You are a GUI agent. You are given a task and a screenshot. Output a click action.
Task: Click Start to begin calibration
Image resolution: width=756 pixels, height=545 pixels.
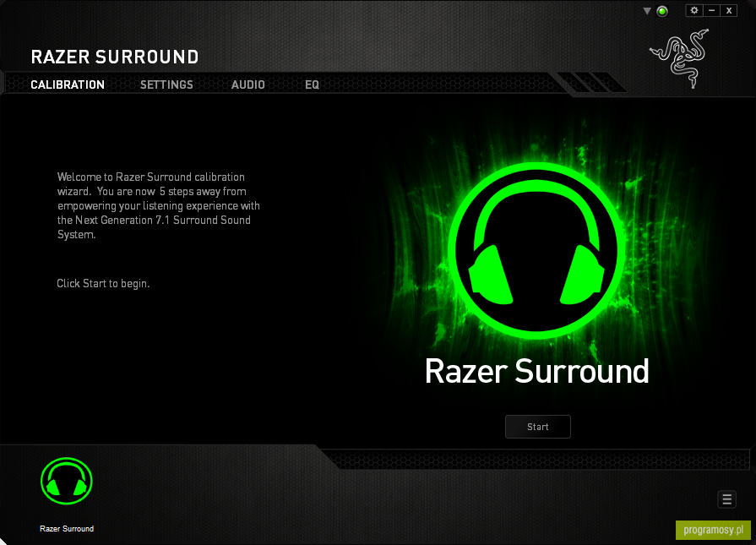[537, 427]
